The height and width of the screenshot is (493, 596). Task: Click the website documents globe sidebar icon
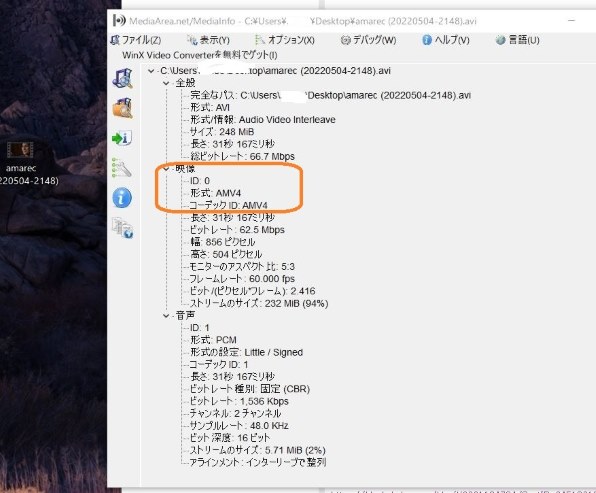point(122,228)
